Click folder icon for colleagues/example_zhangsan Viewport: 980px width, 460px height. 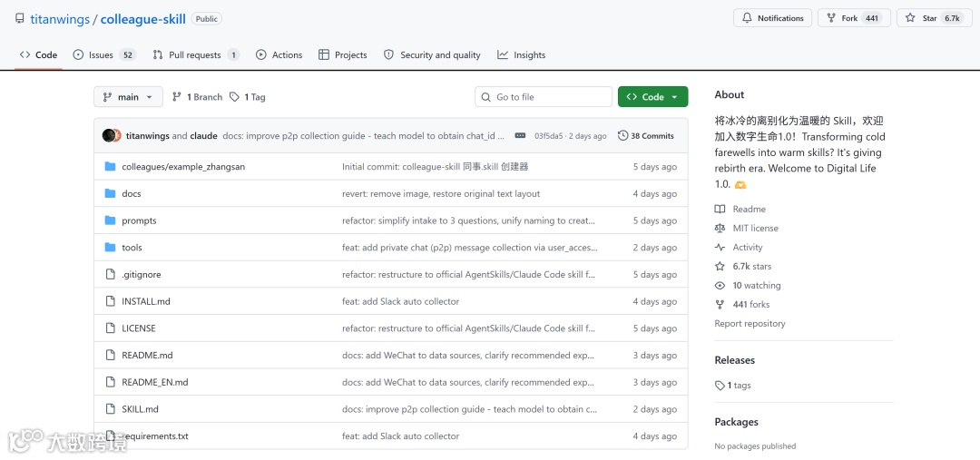point(111,166)
